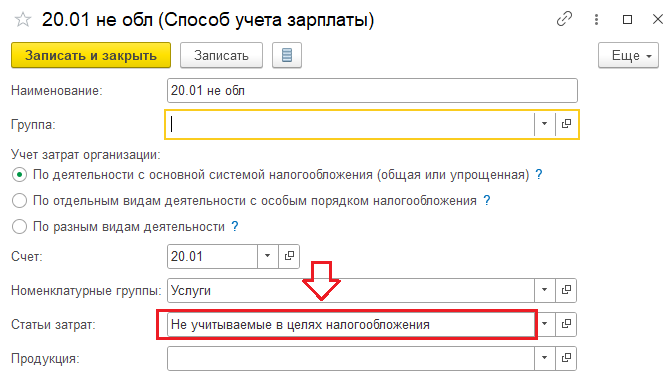Copy link to this form
Viewport: 671px width, 376px height.
564,19
